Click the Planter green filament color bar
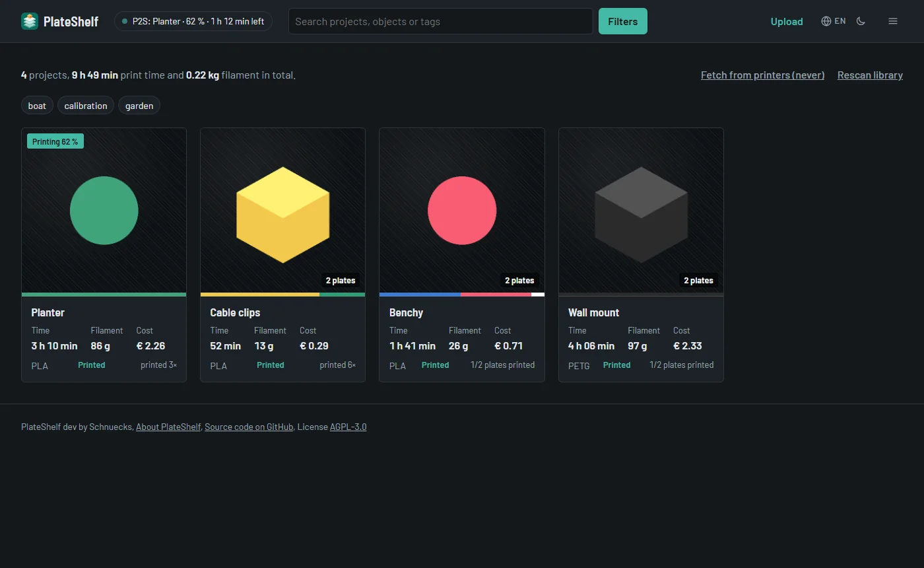 [x=104, y=295]
